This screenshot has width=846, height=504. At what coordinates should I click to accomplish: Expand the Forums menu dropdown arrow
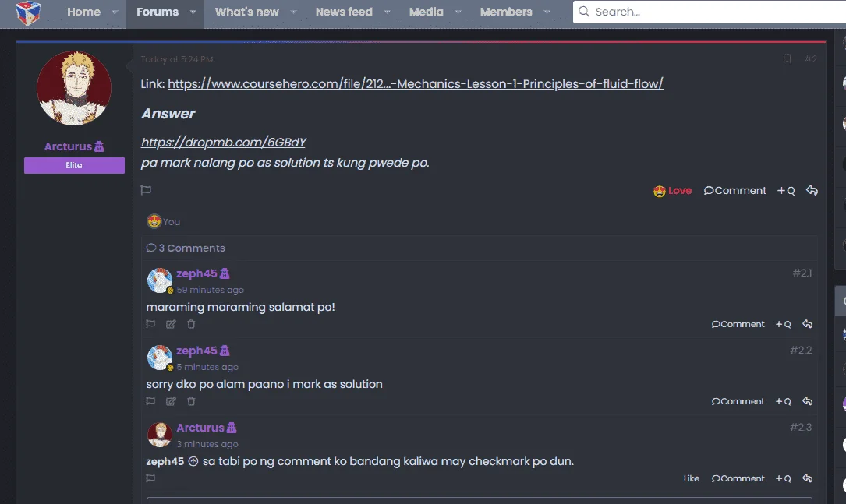click(x=193, y=12)
